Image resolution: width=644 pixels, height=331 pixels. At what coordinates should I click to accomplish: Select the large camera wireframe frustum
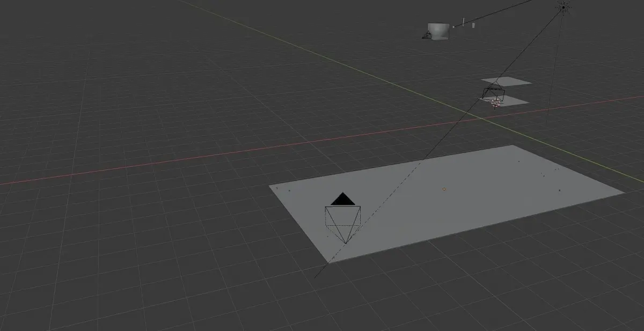point(343,224)
